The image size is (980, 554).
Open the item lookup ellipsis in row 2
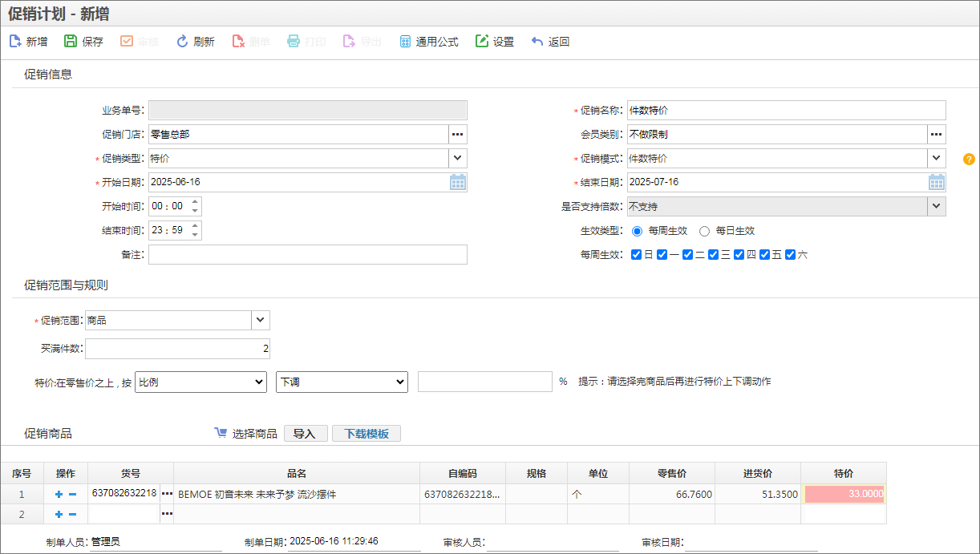tap(167, 514)
